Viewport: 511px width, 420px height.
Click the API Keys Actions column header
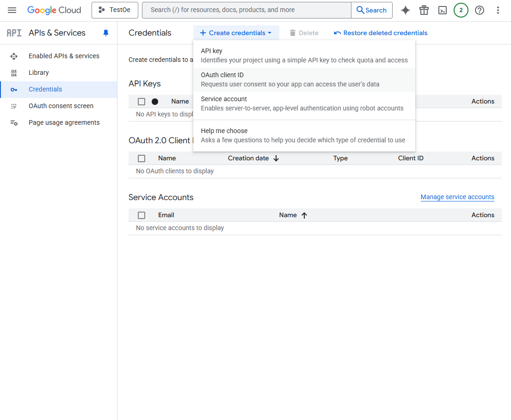[x=483, y=102]
